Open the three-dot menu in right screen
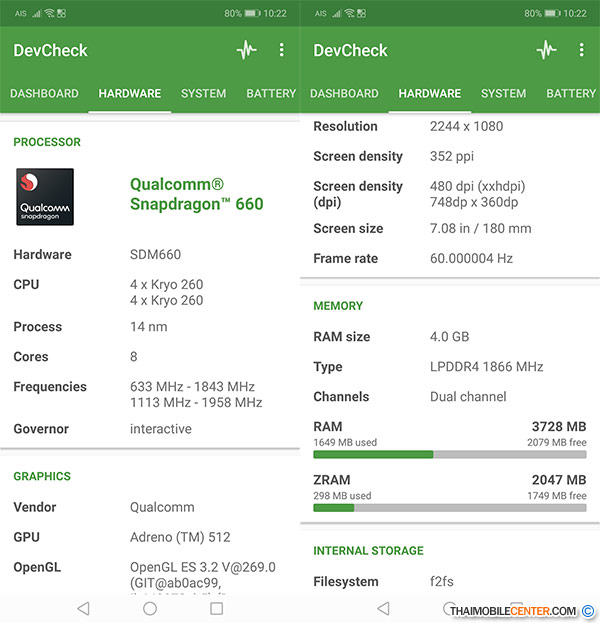 (581, 50)
